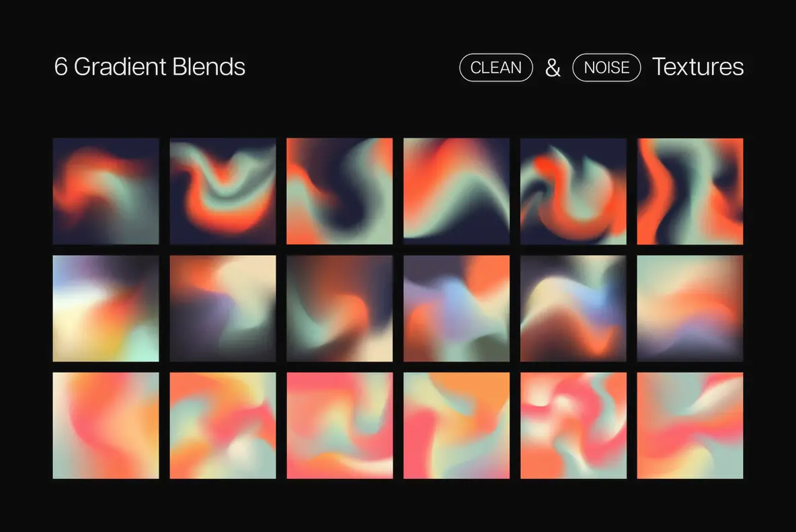
Task: Select the blue-accented blend, middle row fifth
Action: (x=573, y=308)
